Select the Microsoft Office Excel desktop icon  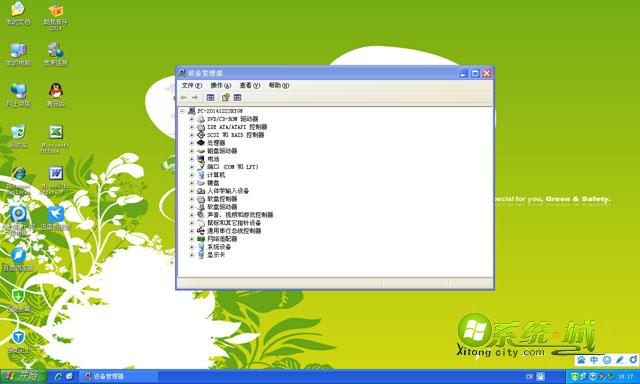pyautogui.click(x=56, y=139)
